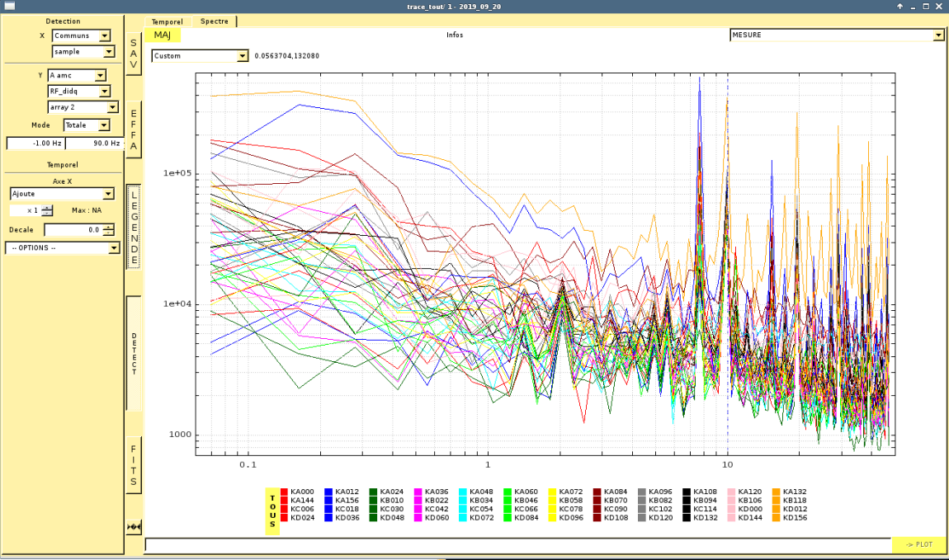Click the Decale value input field
Viewport: 949px width, 560px height.
73,230
